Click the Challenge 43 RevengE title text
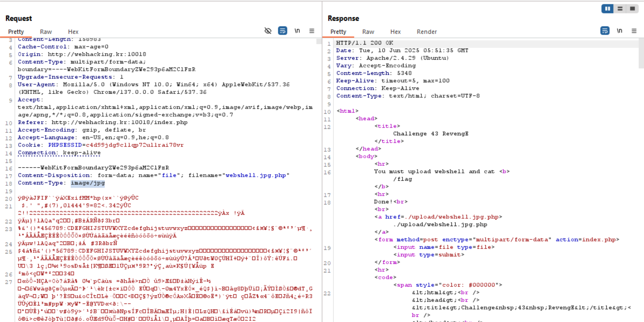Viewport: 644px width, 322px height. coord(430,134)
